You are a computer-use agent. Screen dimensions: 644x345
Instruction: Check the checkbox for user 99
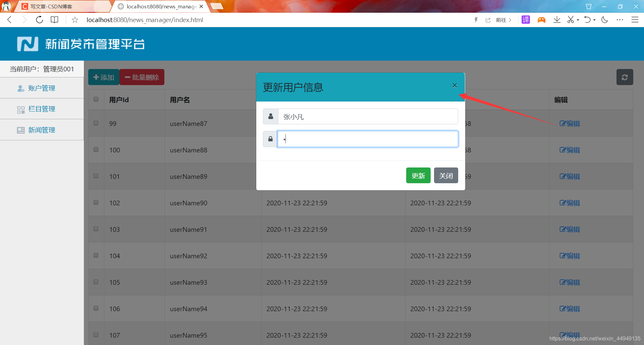[x=96, y=123]
